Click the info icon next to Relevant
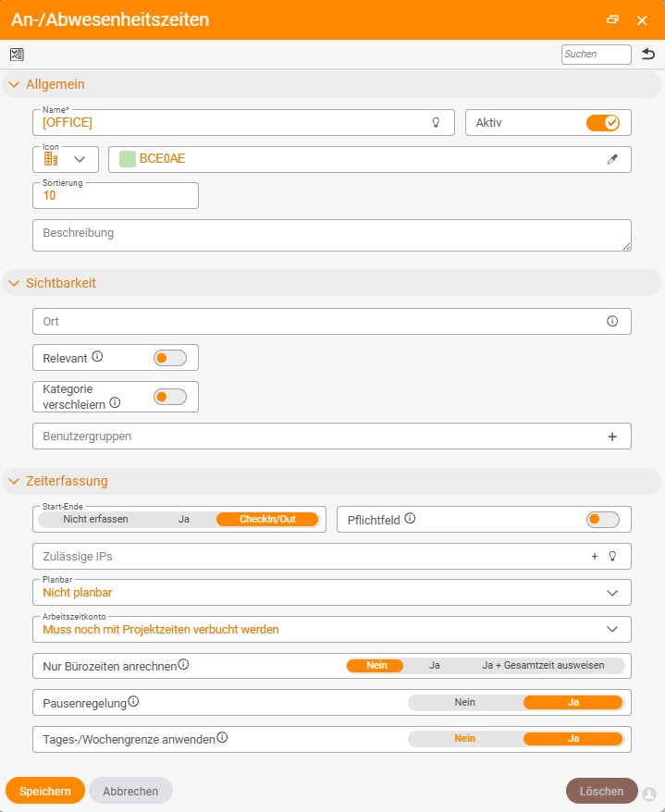The width and height of the screenshot is (665, 812). [x=97, y=356]
